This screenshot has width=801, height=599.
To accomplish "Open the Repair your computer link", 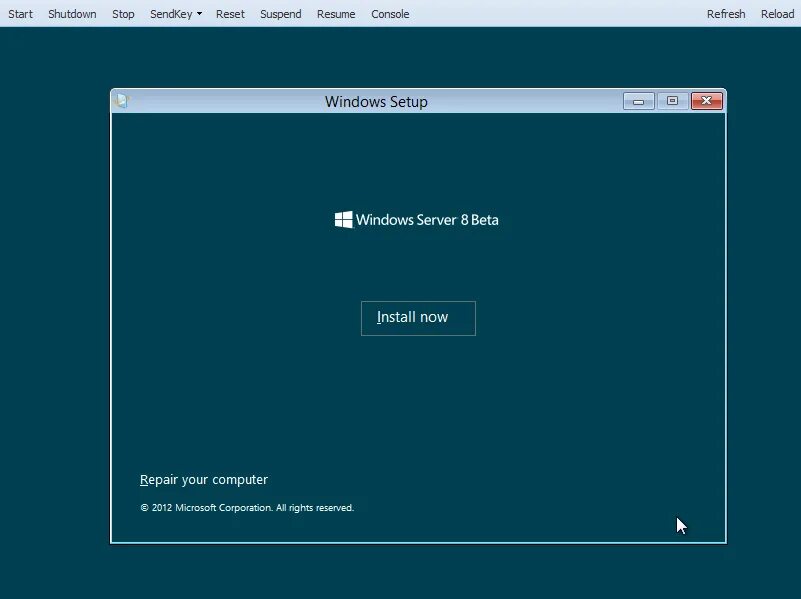I will pos(204,480).
